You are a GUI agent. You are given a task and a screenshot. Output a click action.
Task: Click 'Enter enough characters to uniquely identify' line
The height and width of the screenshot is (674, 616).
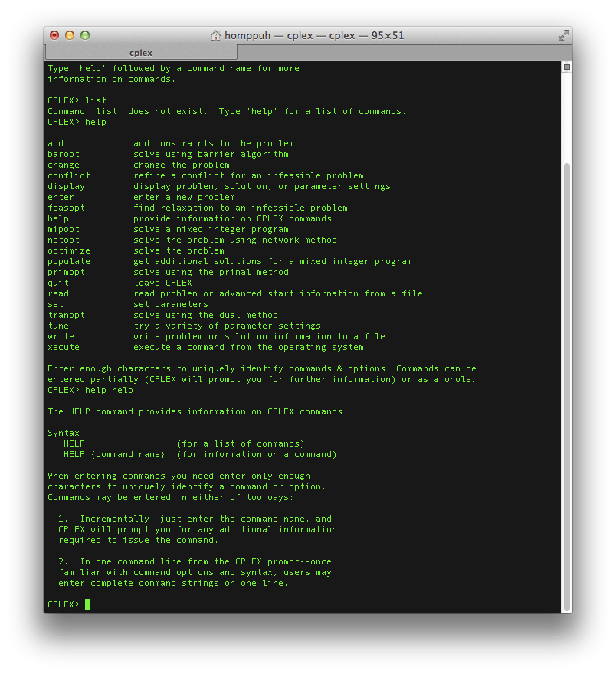point(262,369)
